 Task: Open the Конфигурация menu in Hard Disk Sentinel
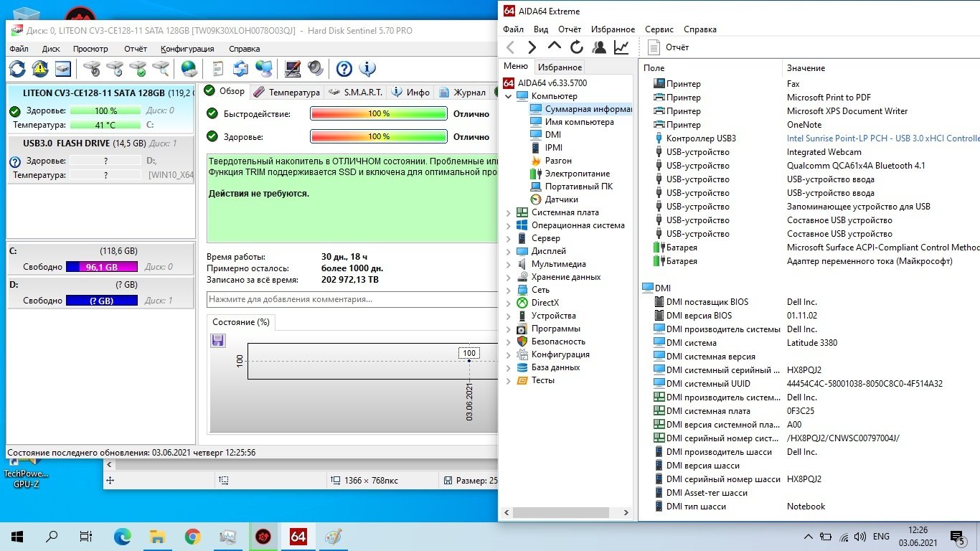point(187,49)
